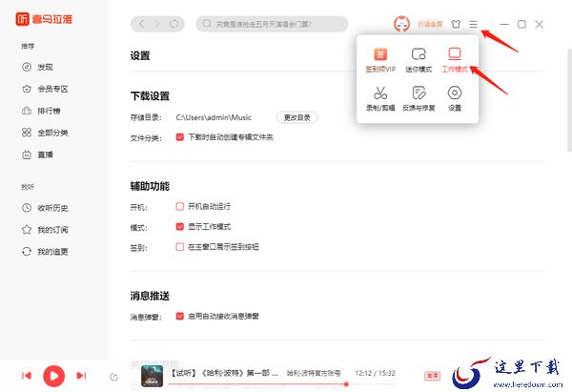Screen dimensions: 572x392
Task: Skip to the next track
Action: [x=81, y=376]
